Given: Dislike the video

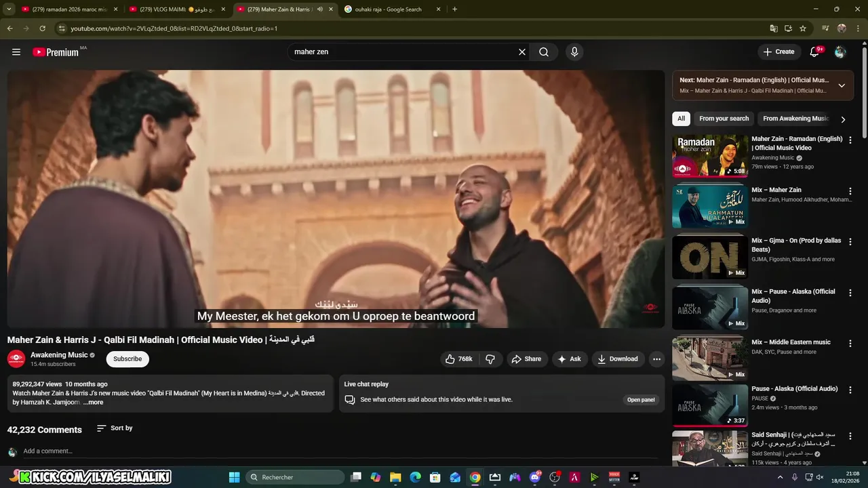Looking at the screenshot, I should (x=490, y=359).
